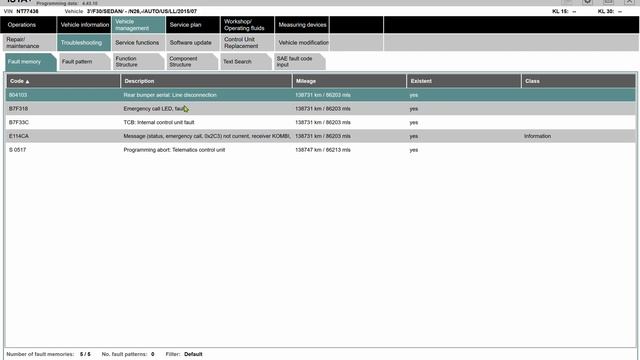Click Message not current receiver KOMBI description
The width and height of the screenshot is (640, 360).
tap(207, 136)
